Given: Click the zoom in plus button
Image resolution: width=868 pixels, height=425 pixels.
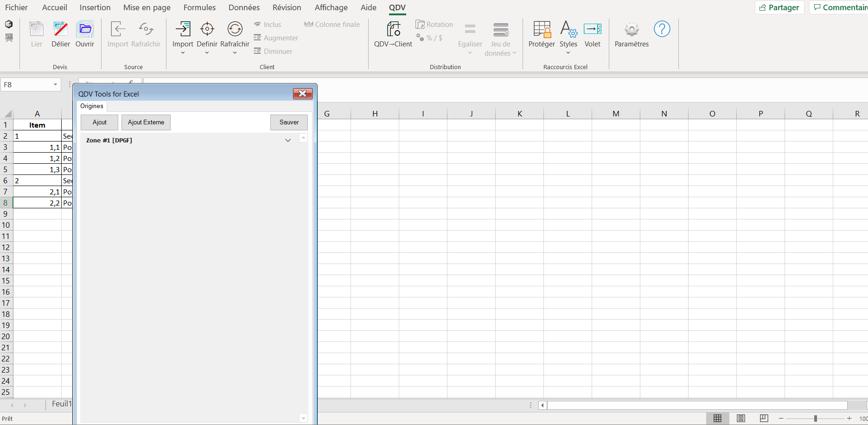Looking at the screenshot, I should (849, 419).
